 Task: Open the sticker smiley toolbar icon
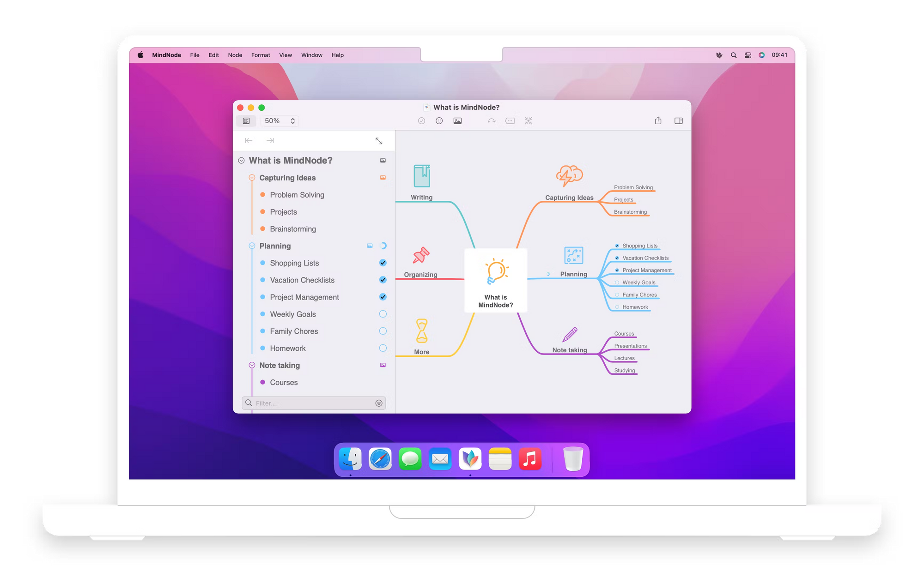point(439,121)
